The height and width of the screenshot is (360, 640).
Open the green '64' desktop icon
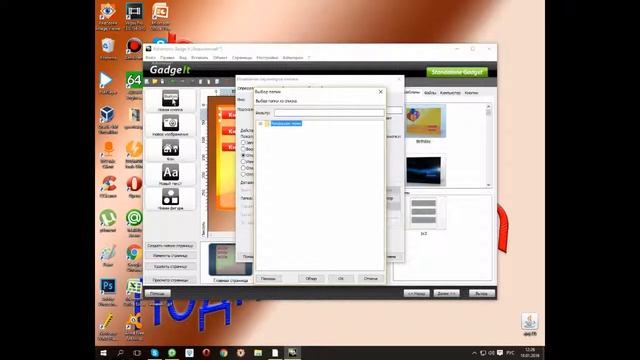pyautogui.click(x=134, y=85)
